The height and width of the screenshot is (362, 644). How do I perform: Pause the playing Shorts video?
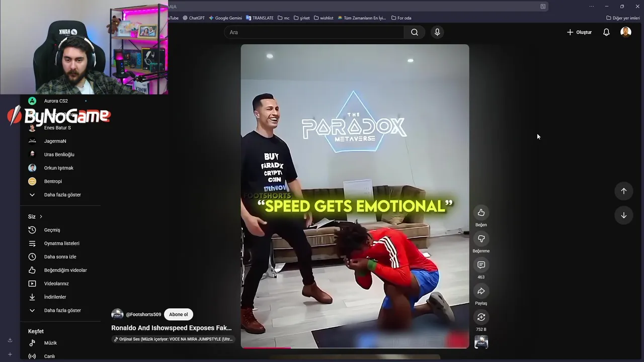coord(355,196)
